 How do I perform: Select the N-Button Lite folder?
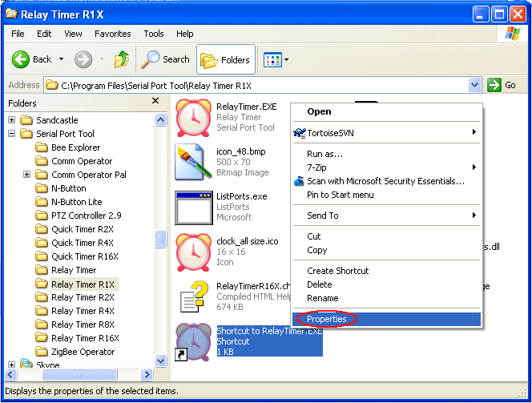[77, 202]
